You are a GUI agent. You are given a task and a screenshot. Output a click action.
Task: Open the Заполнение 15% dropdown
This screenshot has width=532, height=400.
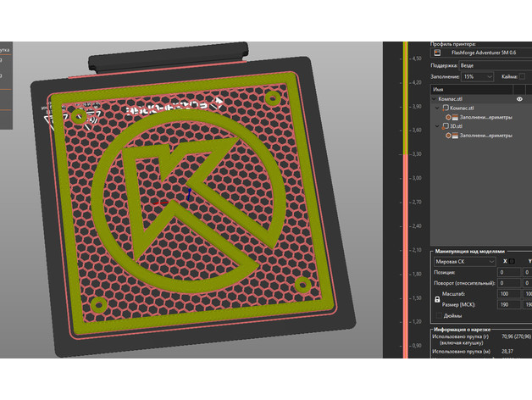pos(477,76)
